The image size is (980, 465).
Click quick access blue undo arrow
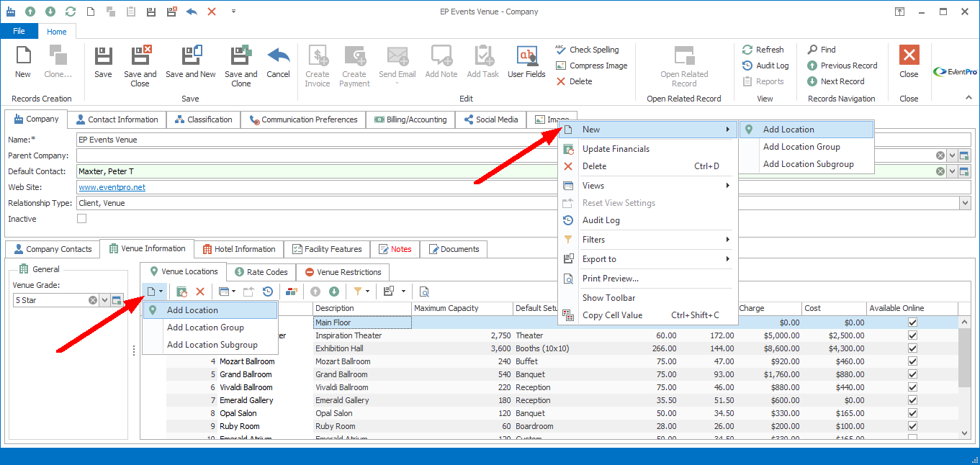point(192,12)
